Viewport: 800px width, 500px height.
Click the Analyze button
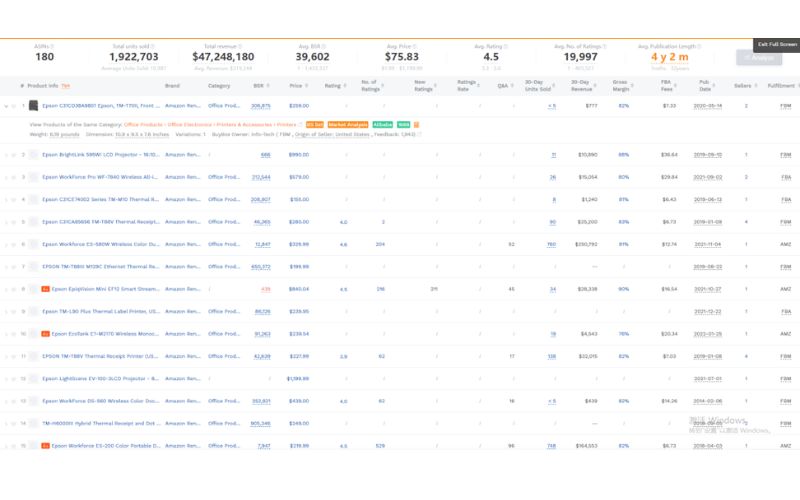[759, 57]
